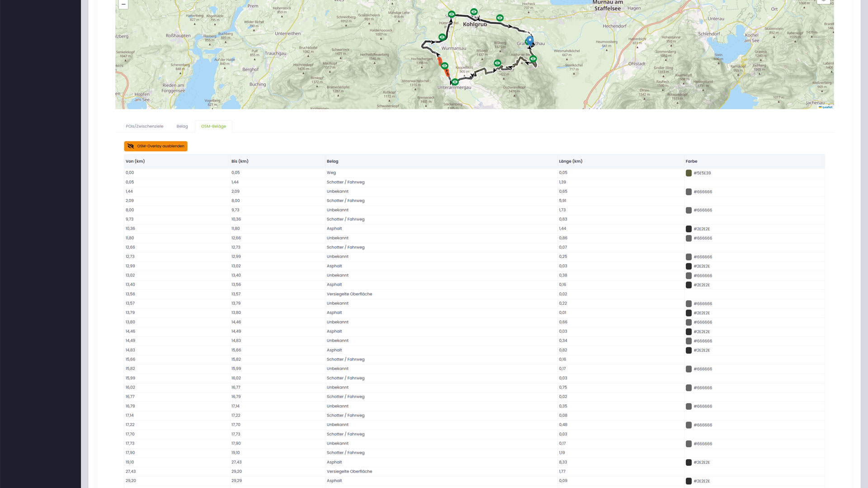This screenshot has height=488, width=868.
Task: Click the map zoom-out minus button
Action: 123,5
